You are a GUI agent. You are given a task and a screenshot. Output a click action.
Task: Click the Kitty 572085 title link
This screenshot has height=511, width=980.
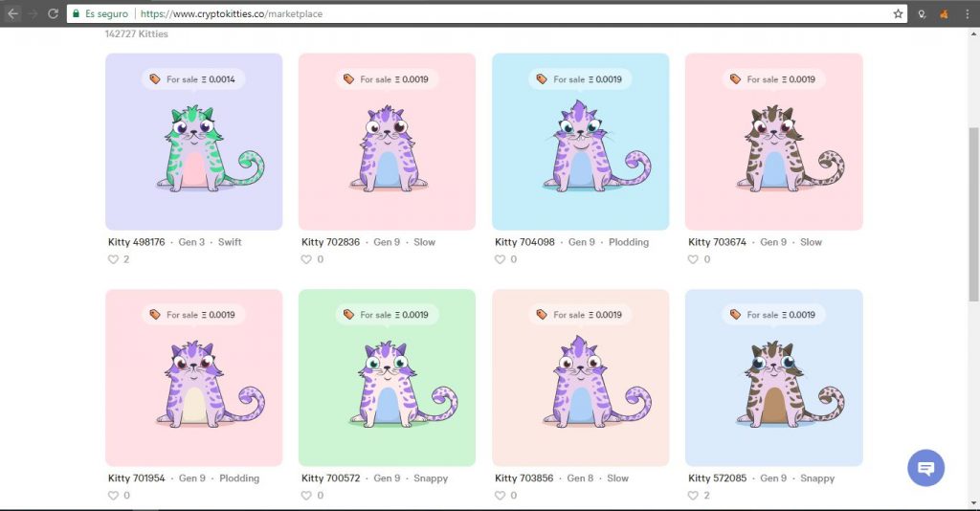click(717, 478)
